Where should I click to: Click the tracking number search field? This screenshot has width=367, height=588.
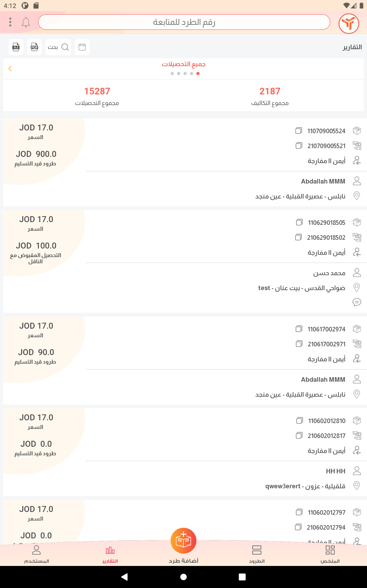tap(184, 22)
